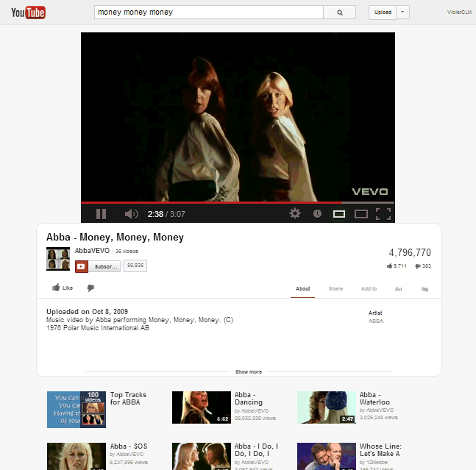Click the Upload button
476x470 pixels.
(x=383, y=13)
